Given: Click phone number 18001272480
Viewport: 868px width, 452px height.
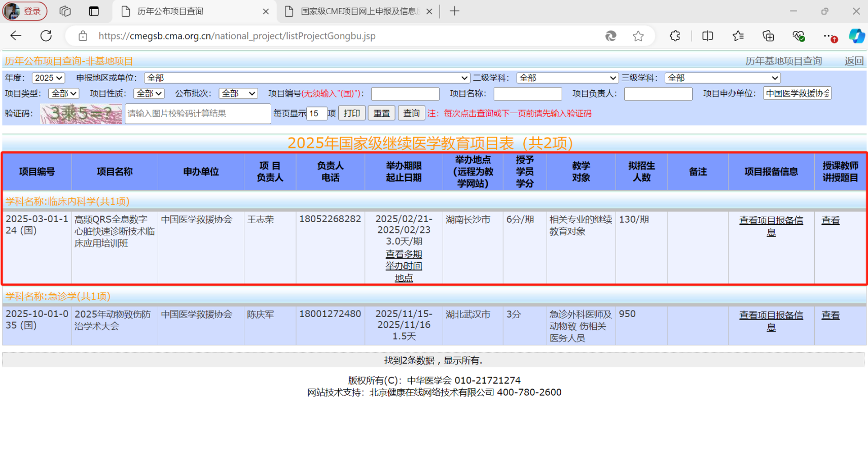Looking at the screenshot, I should pyautogui.click(x=330, y=314).
